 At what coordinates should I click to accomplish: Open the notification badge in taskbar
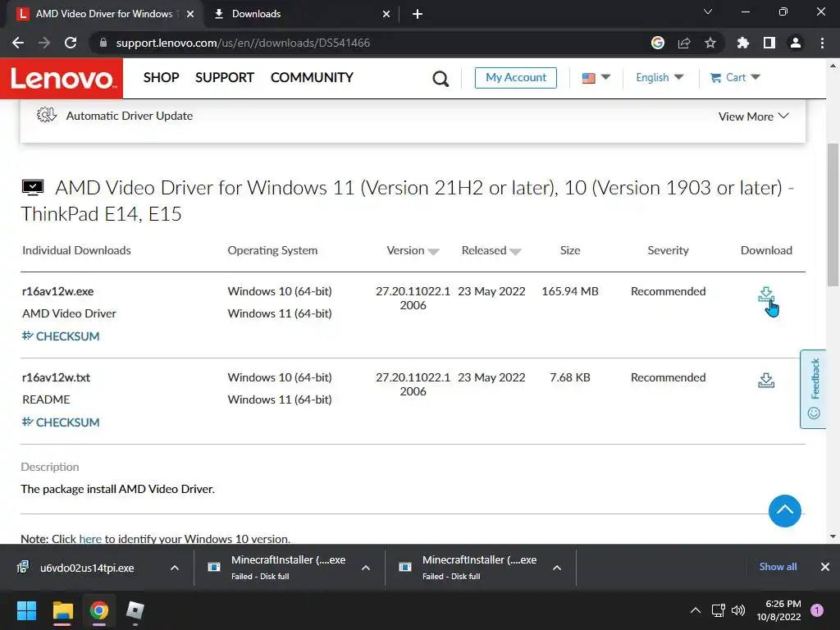pos(817,610)
